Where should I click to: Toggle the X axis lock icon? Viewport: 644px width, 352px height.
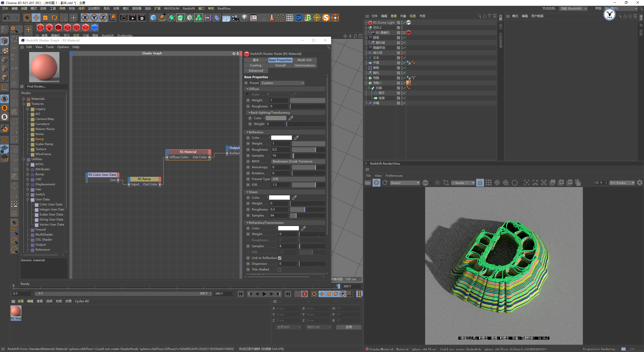[x=85, y=18]
